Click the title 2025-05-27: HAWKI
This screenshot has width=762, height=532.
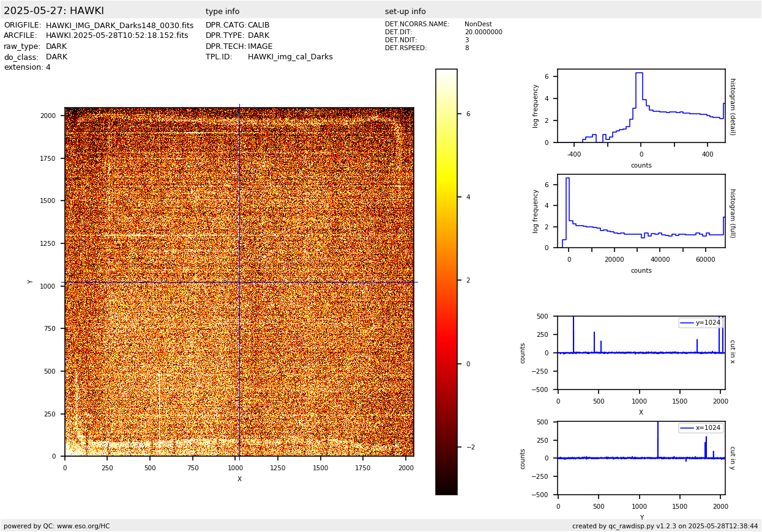[54, 11]
